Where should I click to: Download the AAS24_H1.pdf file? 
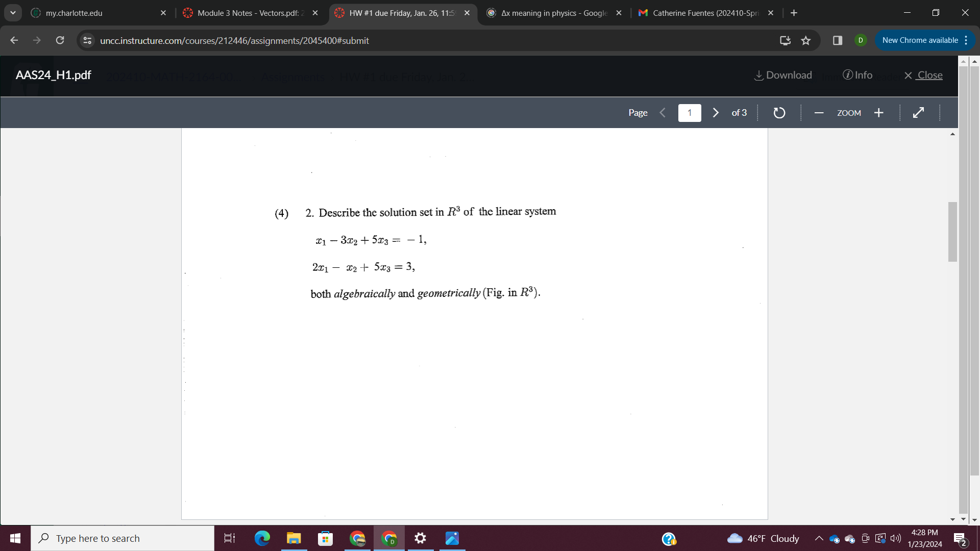pos(782,75)
